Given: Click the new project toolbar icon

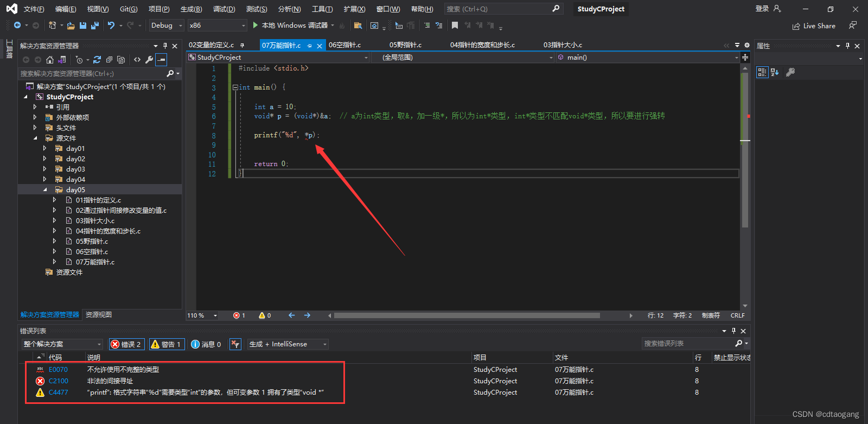Looking at the screenshot, I should click(x=53, y=26).
